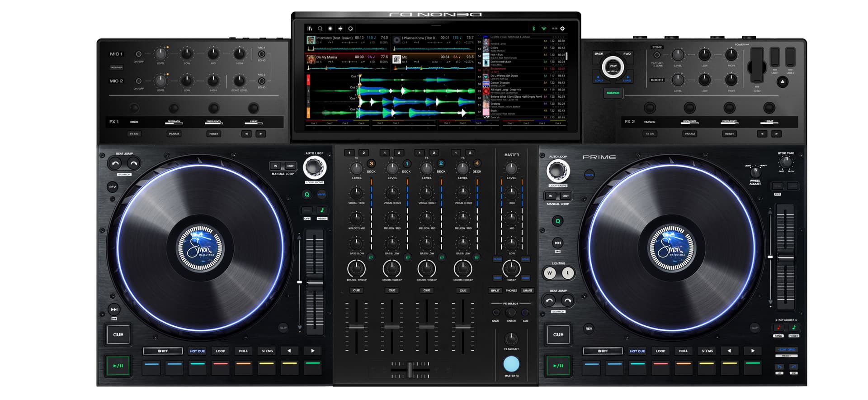Tap the Bluetooth icon on the touchscreen
This screenshot has height=400, width=868.
[x=533, y=29]
